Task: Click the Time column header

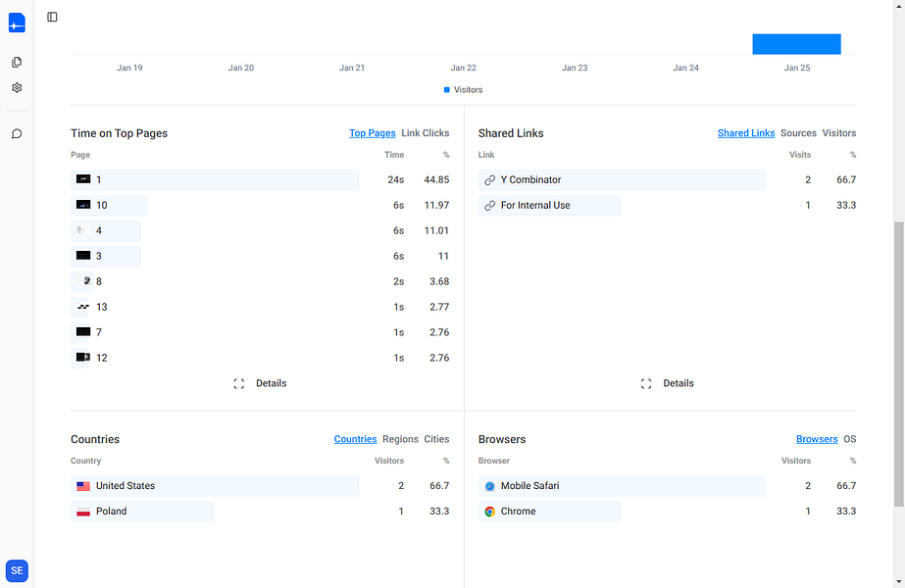Action: 394,155
